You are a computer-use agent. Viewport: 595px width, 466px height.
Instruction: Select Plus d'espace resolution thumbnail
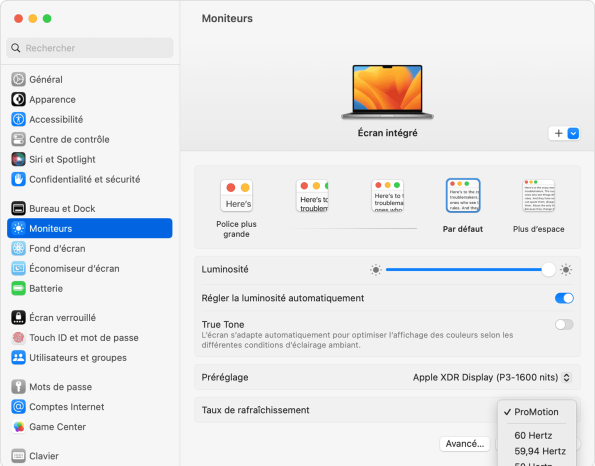[x=538, y=195]
